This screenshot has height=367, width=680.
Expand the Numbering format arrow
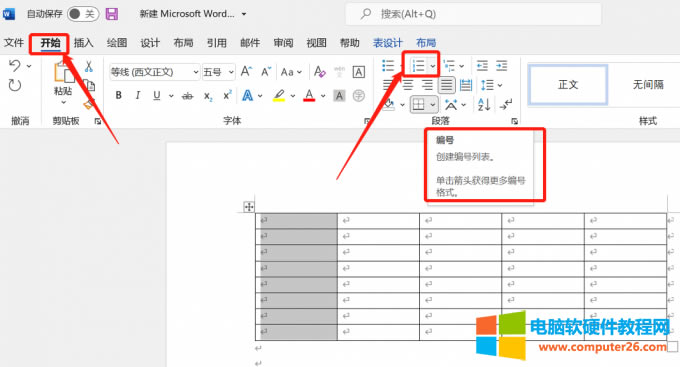(x=433, y=66)
